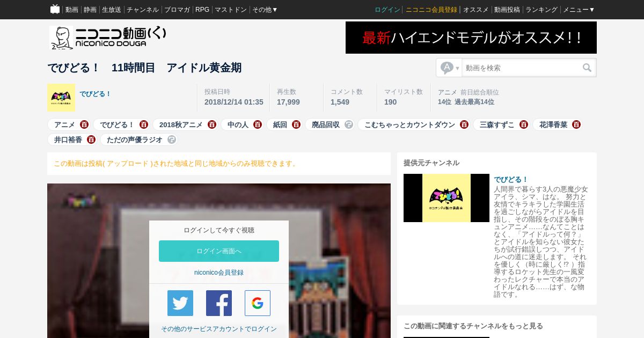Select the ただの声優ラジオ tag
This screenshot has height=338, width=644.
tap(135, 139)
